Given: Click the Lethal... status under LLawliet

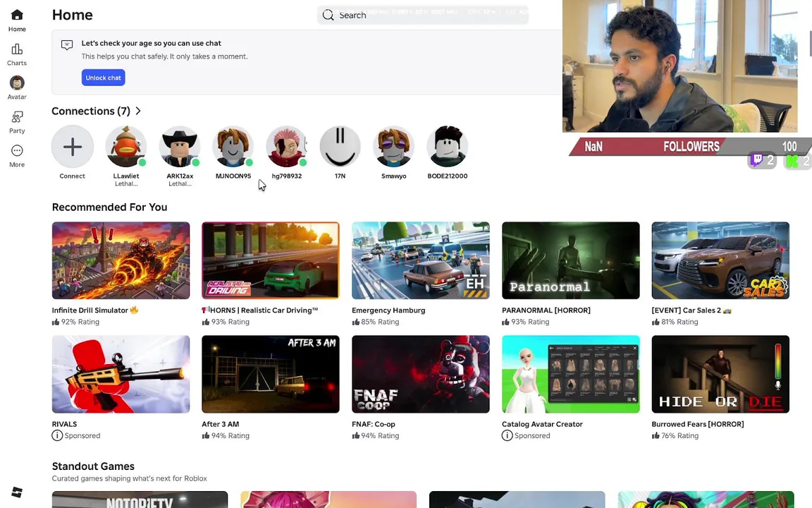Looking at the screenshot, I should point(126,183).
